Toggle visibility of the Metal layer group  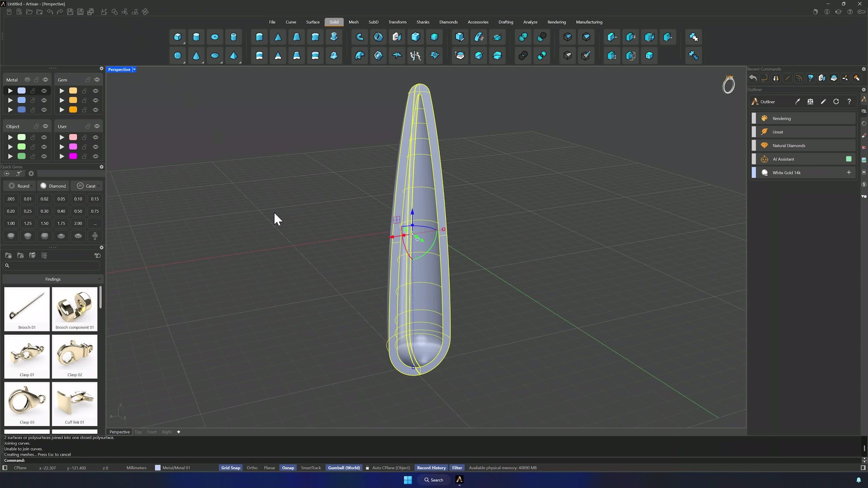click(x=45, y=80)
